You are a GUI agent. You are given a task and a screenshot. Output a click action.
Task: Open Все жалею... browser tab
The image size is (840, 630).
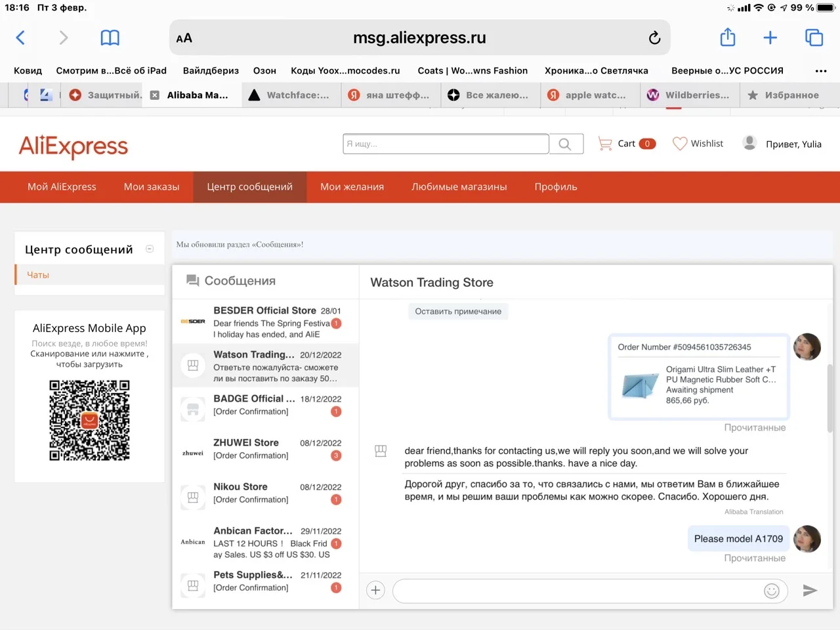click(491, 95)
